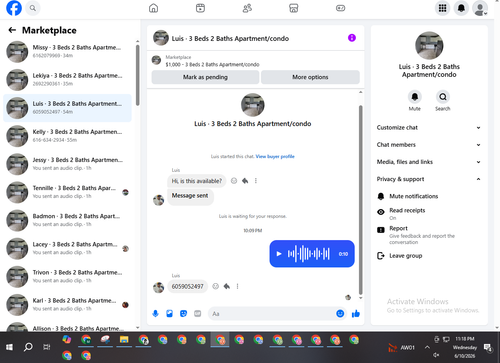Open the Jessy conversation
500x363 pixels.
point(68,164)
